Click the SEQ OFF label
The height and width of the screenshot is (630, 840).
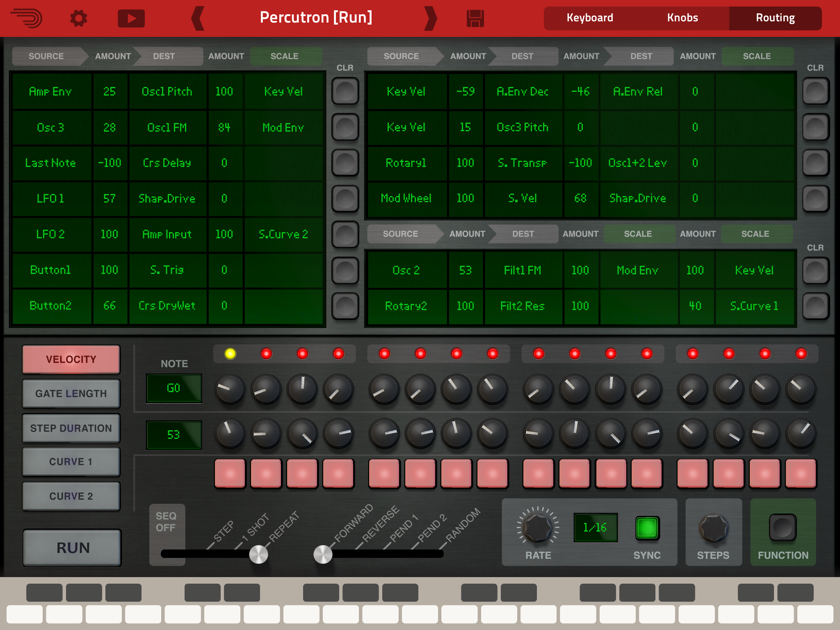(x=166, y=522)
